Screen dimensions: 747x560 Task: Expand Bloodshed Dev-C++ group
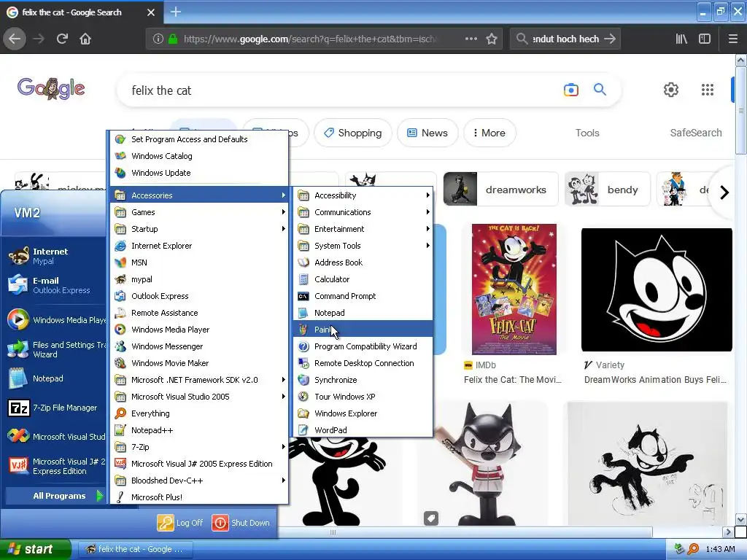199,481
